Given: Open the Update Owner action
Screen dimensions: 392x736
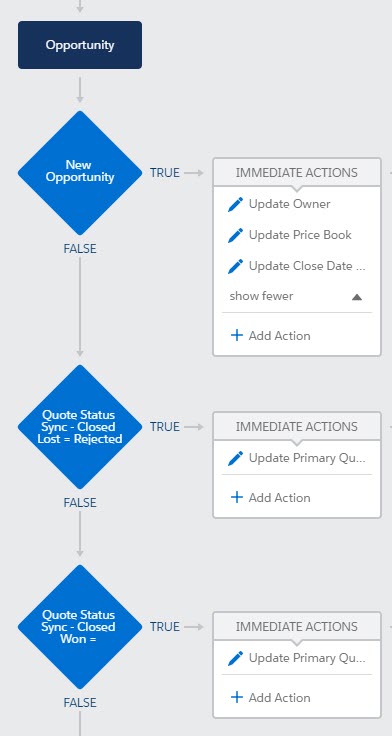Looking at the screenshot, I should pyautogui.click(x=290, y=204).
